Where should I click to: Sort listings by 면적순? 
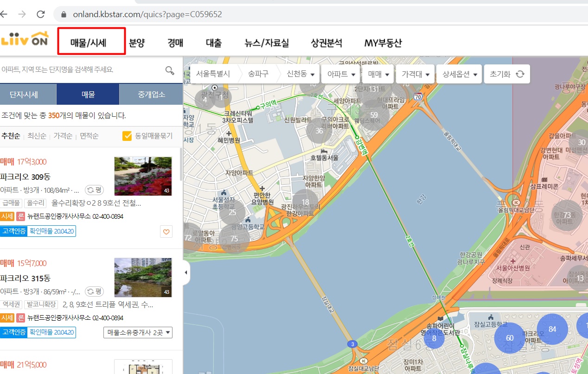pos(89,136)
